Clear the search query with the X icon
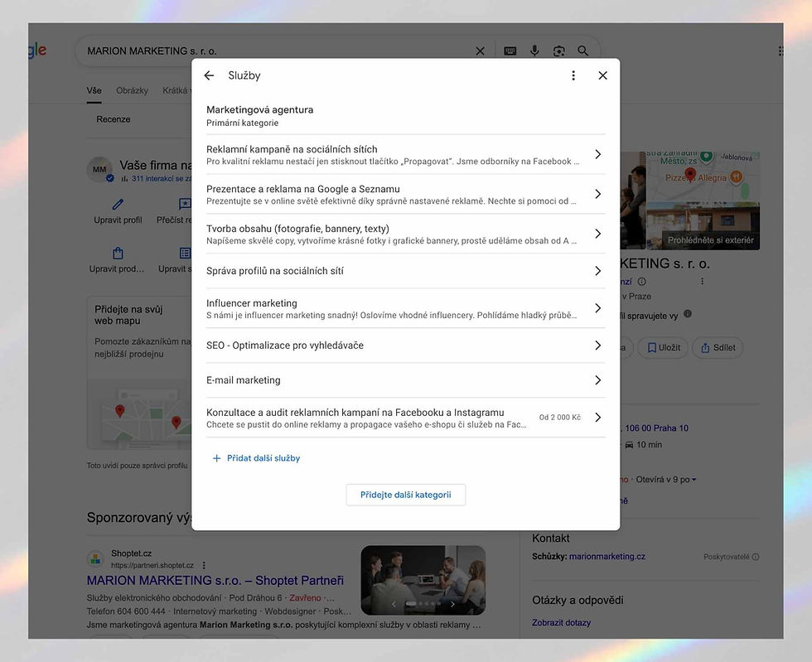 pyautogui.click(x=479, y=50)
